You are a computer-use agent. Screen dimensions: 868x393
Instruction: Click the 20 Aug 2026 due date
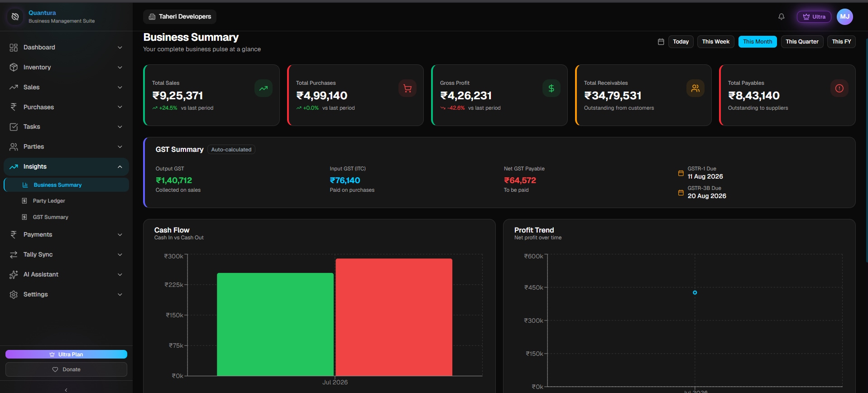click(707, 196)
